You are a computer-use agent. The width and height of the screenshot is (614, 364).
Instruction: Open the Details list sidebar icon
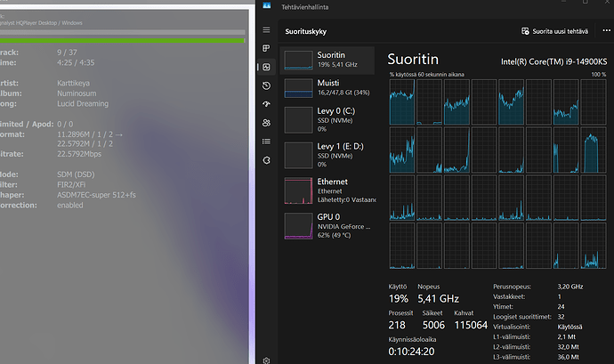click(266, 142)
